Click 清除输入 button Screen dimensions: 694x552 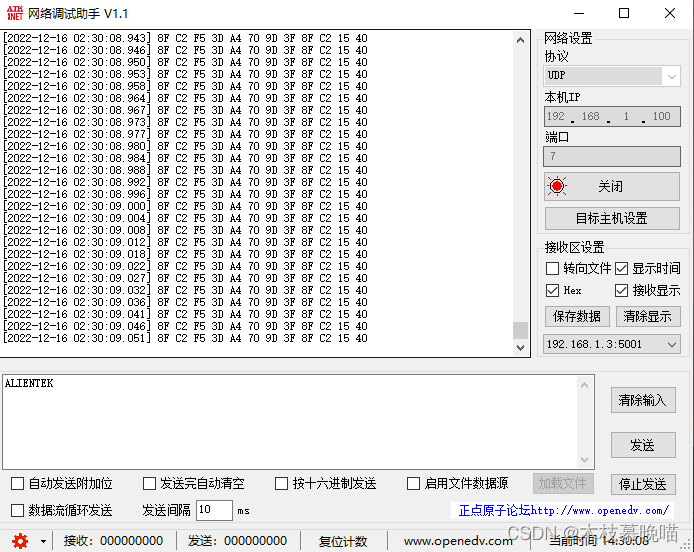pos(643,400)
